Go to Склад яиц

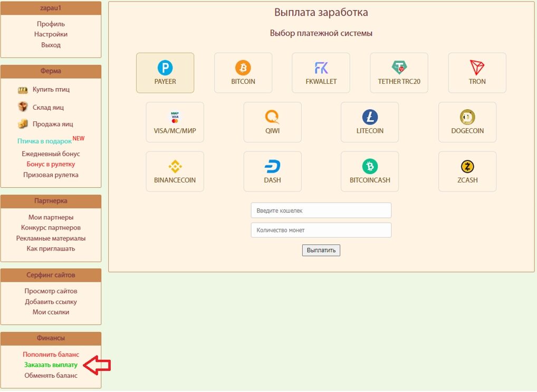click(x=49, y=107)
